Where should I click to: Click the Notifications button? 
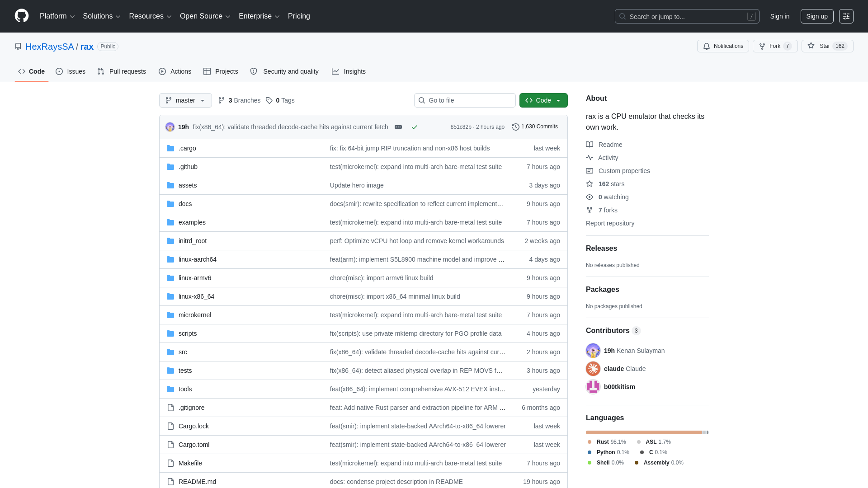[723, 46]
